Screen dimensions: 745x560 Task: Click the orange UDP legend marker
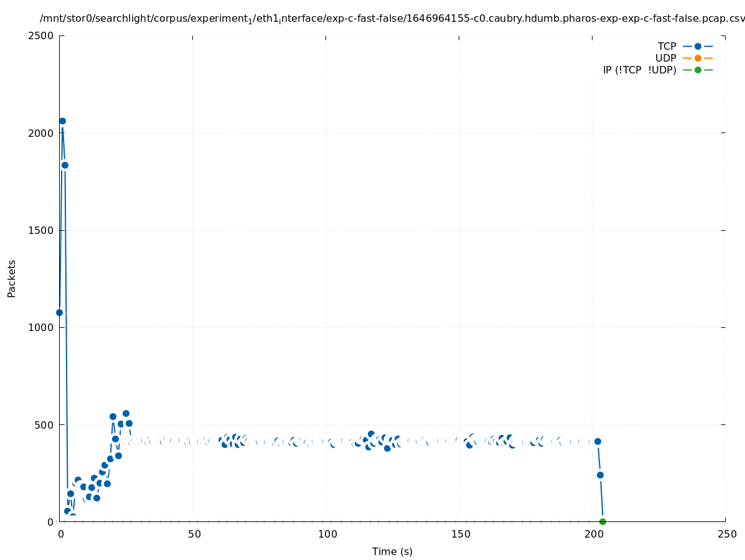[698, 58]
